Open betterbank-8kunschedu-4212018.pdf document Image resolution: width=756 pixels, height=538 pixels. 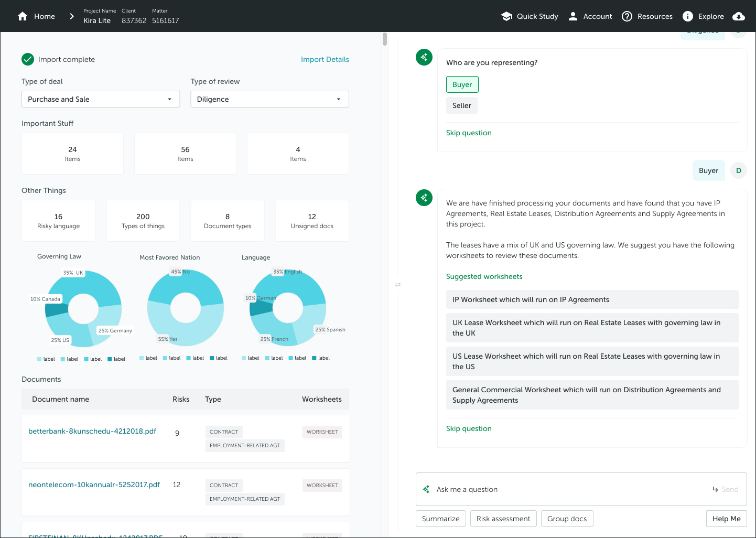click(x=92, y=431)
